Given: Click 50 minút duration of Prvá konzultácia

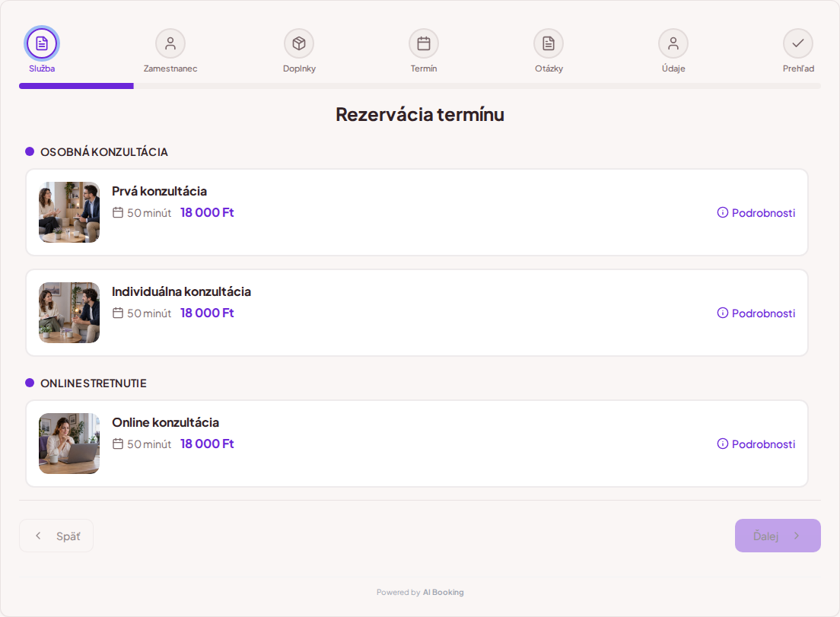Looking at the screenshot, I should point(149,212).
